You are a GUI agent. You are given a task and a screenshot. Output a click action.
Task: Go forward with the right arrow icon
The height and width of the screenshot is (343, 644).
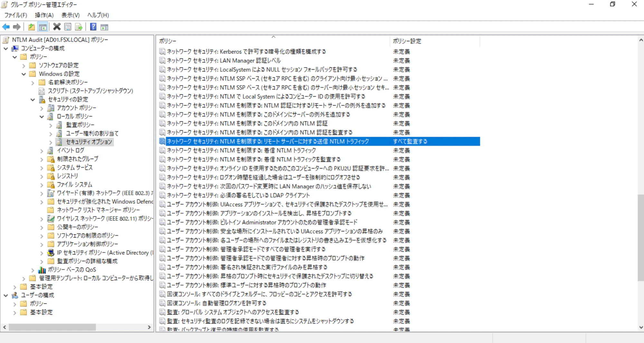pos(17,27)
